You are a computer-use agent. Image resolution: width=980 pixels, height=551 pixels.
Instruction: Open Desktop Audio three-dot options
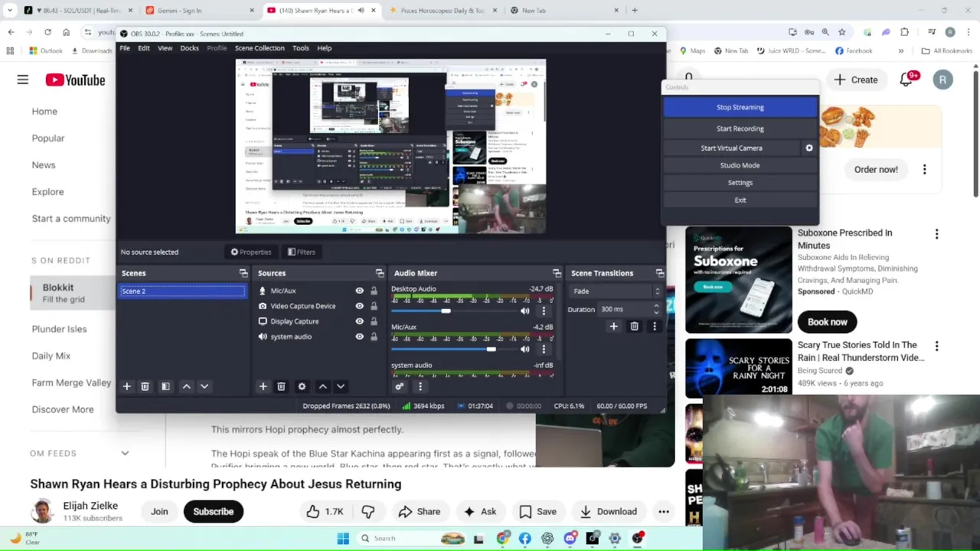(544, 311)
